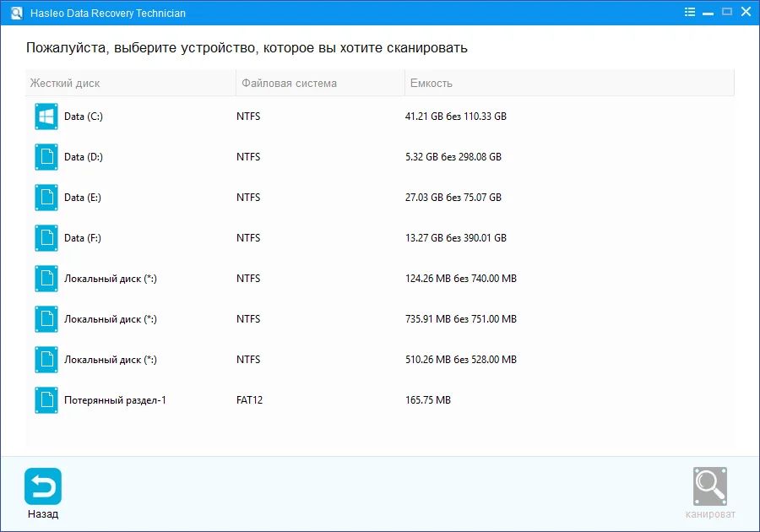The image size is (760, 532).
Task: Maximize the Hasleo Data Recovery window
Action: pos(726,13)
